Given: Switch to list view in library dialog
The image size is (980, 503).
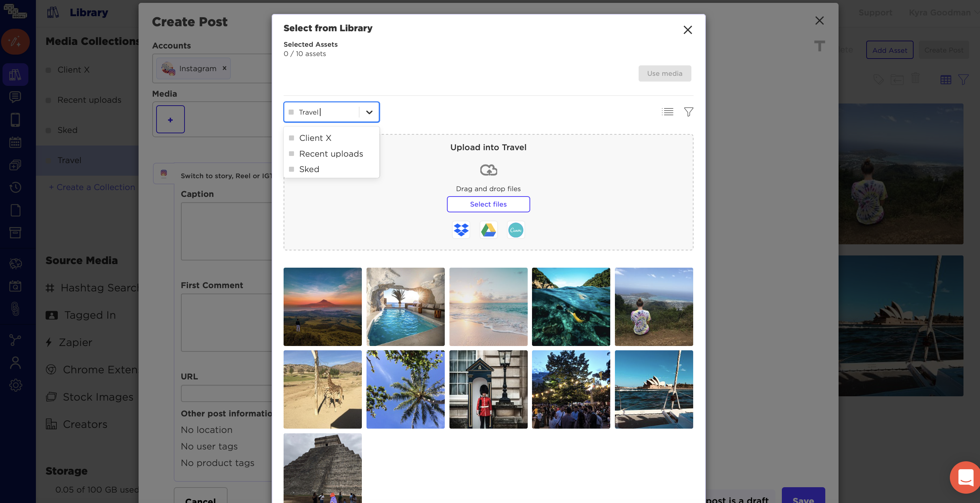Looking at the screenshot, I should click(x=667, y=112).
